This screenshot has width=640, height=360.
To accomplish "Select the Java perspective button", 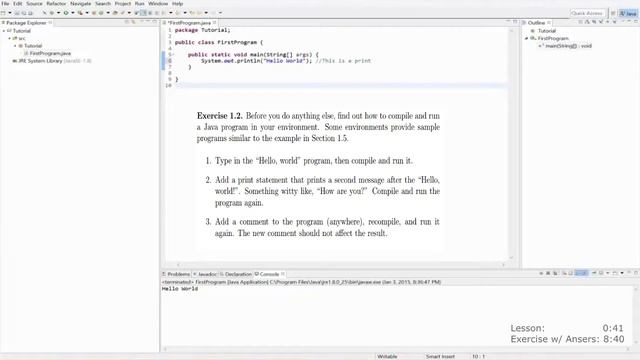I will [x=628, y=13].
